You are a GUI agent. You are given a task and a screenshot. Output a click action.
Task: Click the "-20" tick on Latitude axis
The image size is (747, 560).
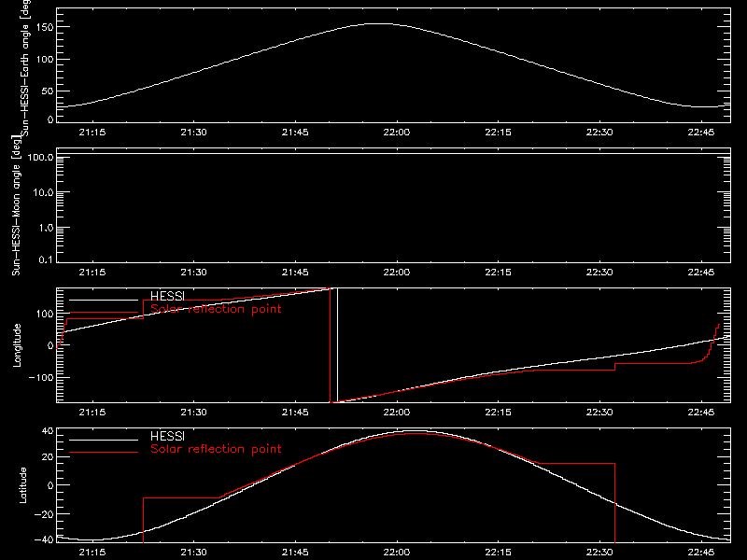[45, 514]
